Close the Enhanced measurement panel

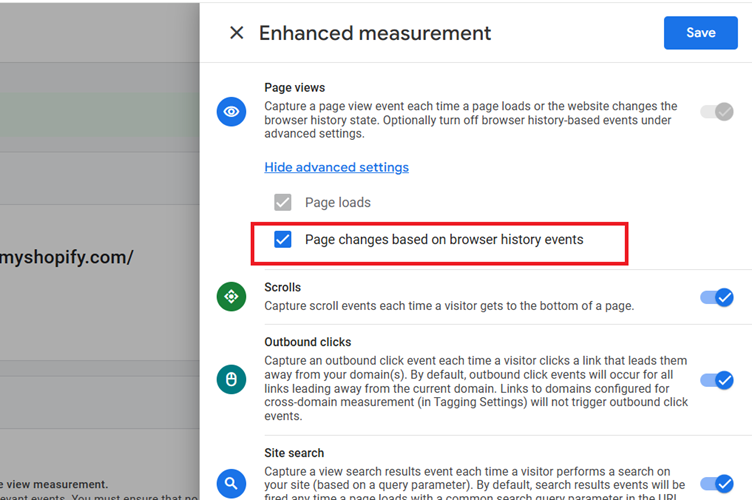tap(236, 33)
